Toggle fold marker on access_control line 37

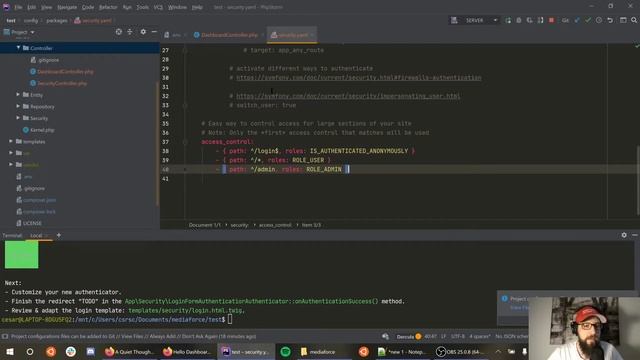point(185,142)
